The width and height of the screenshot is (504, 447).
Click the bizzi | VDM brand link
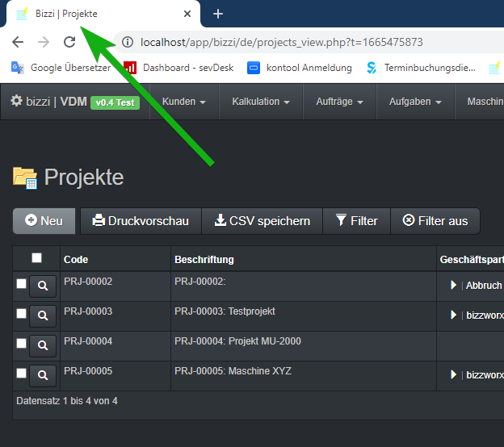coord(57,102)
